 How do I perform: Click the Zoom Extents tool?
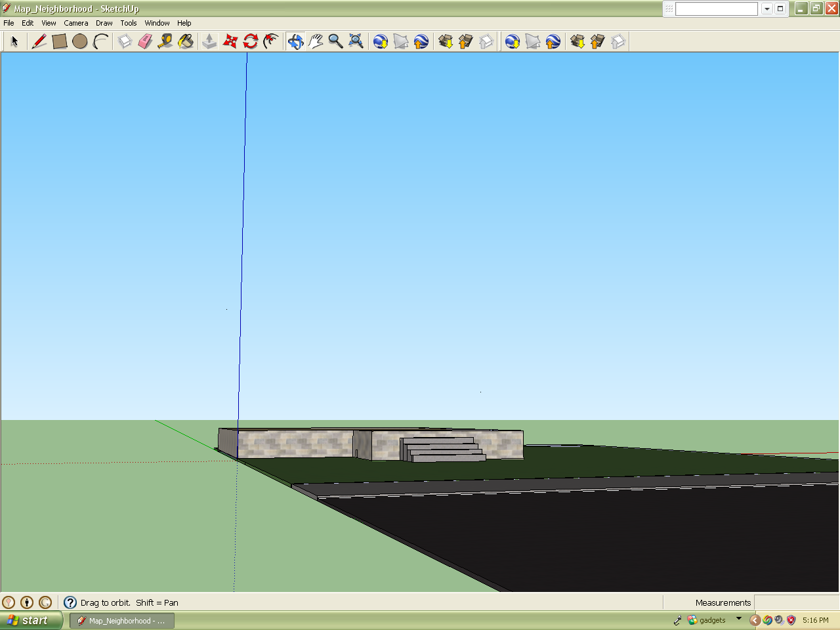coord(356,41)
